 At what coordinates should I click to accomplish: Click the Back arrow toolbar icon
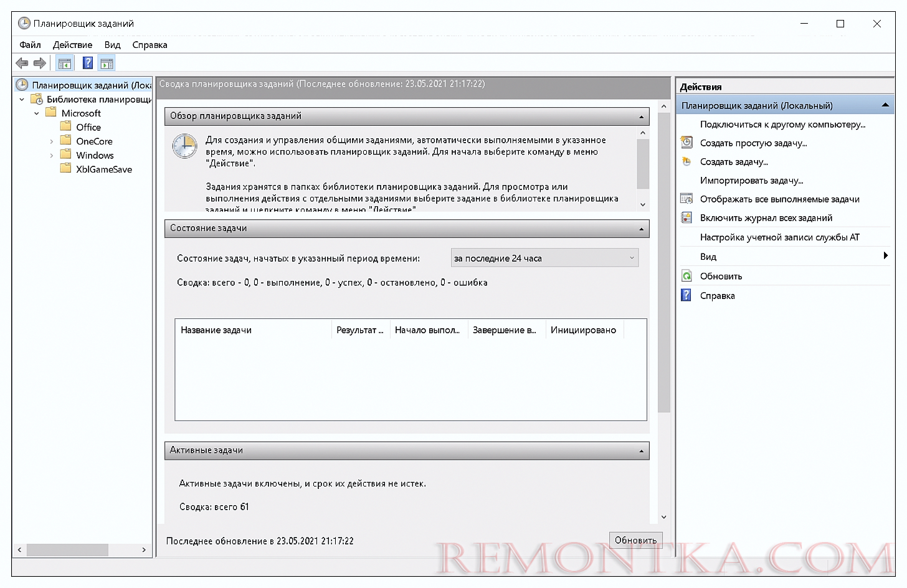point(22,63)
